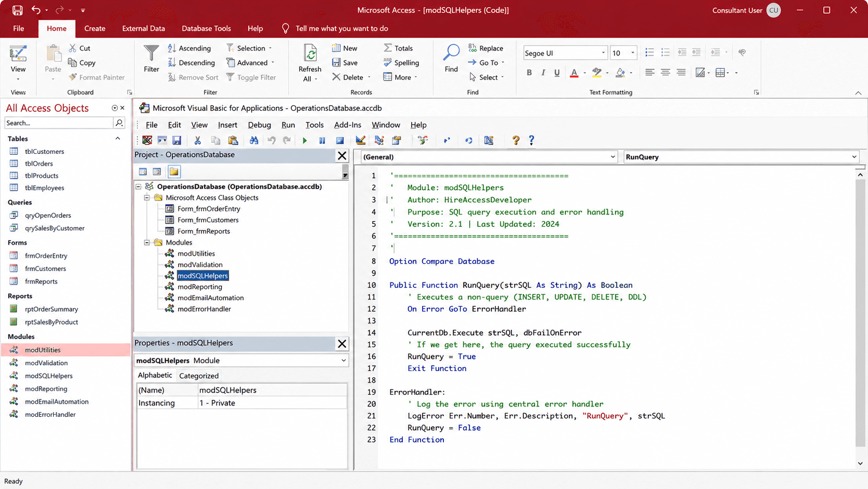Click the Cut scissors icon in VBA toolbar

coord(197,140)
